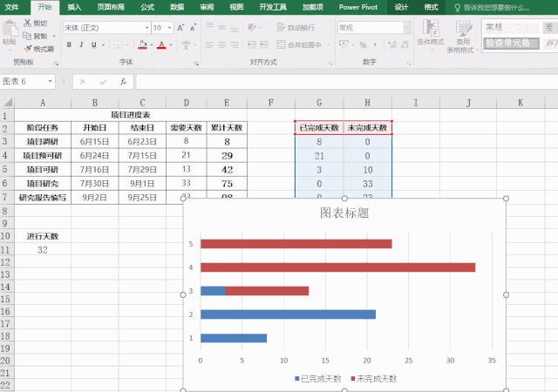Image resolution: width=558 pixels, height=392 pixels.
Task: Click the select all corner triangle
Action: (x=7, y=103)
